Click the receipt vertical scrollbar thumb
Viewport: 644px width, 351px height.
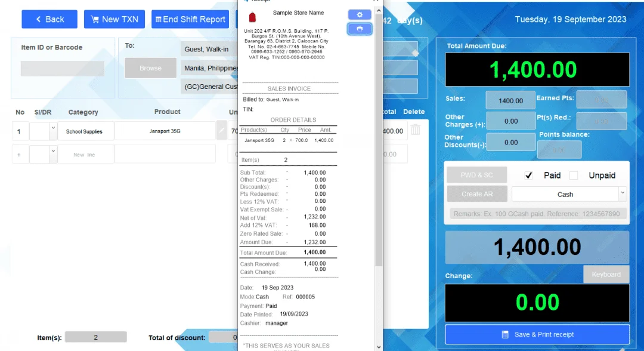click(x=378, y=140)
